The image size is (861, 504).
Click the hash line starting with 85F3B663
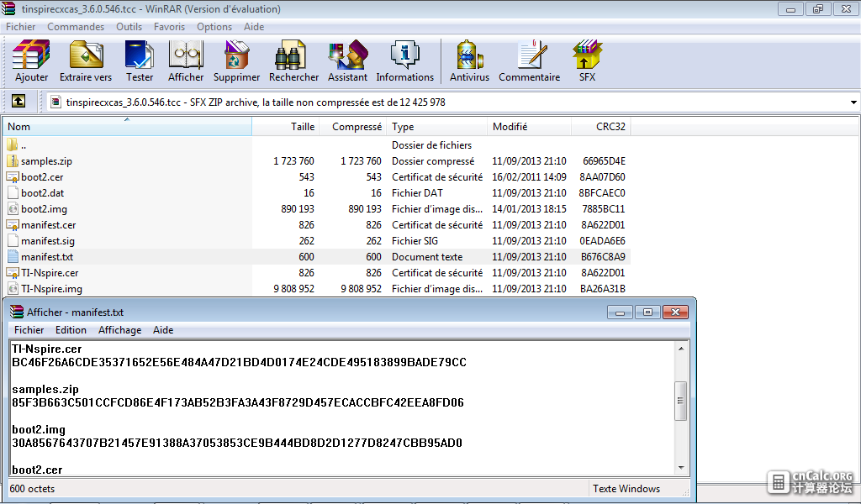(238, 402)
